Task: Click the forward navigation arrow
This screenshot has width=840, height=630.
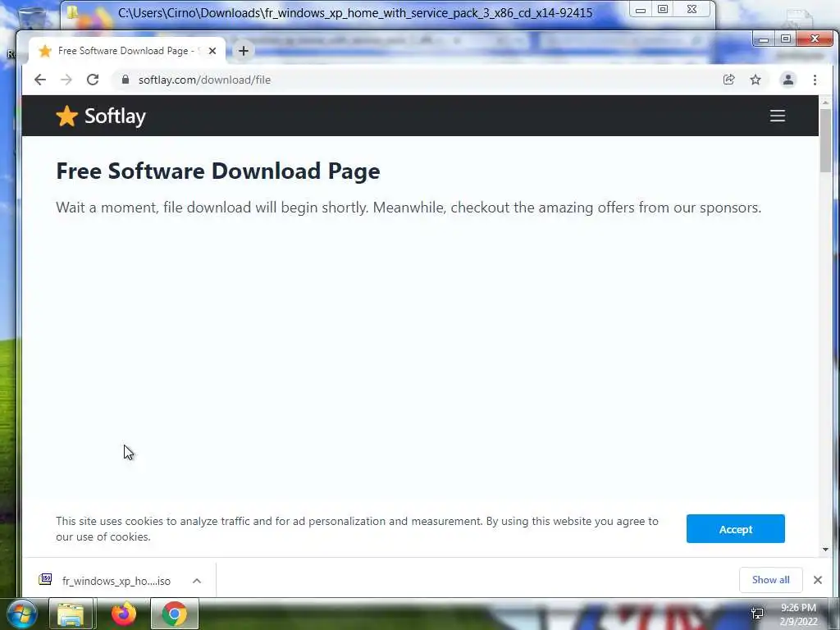Action: click(x=66, y=80)
